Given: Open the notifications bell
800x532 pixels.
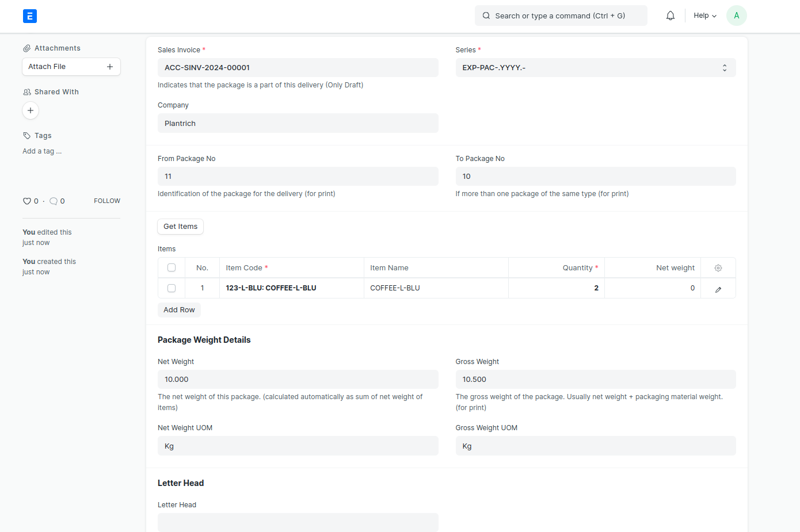Looking at the screenshot, I should pyautogui.click(x=671, y=16).
